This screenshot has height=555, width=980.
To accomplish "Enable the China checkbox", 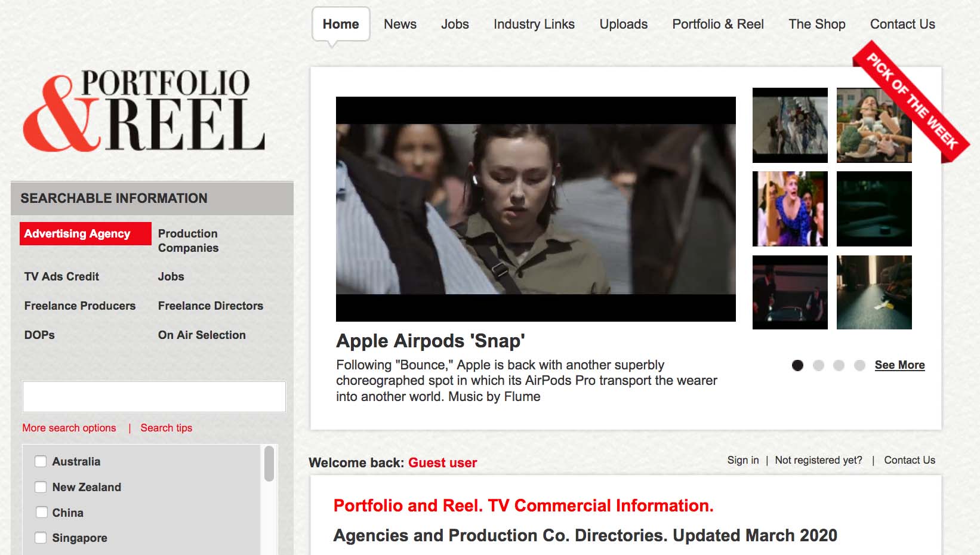I will (x=41, y=513).
